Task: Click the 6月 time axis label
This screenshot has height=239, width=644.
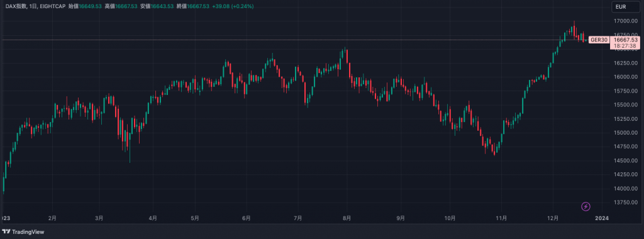Action: [247, 218]
